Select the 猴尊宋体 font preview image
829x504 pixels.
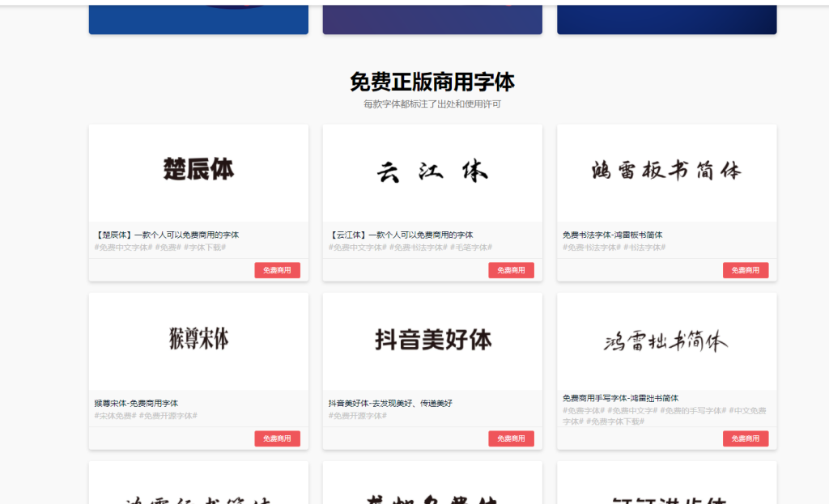[x=198, y=340]
